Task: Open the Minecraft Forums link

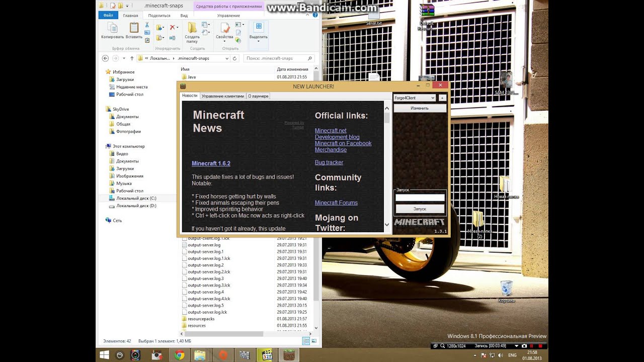Action: point(336,203)
